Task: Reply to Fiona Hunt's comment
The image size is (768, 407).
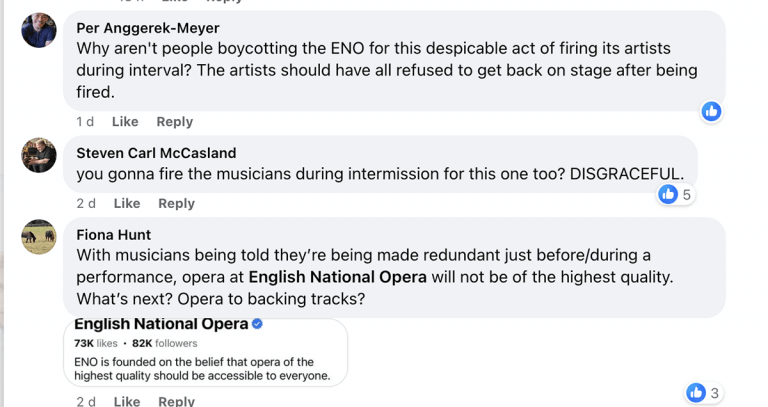Action: coord(176,401)
